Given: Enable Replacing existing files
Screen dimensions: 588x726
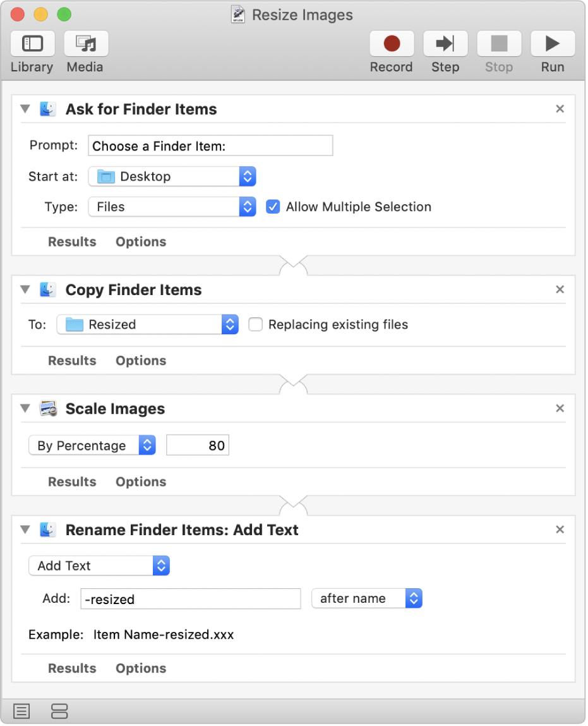Looking at the screenshot, I should tap(255, 324).
